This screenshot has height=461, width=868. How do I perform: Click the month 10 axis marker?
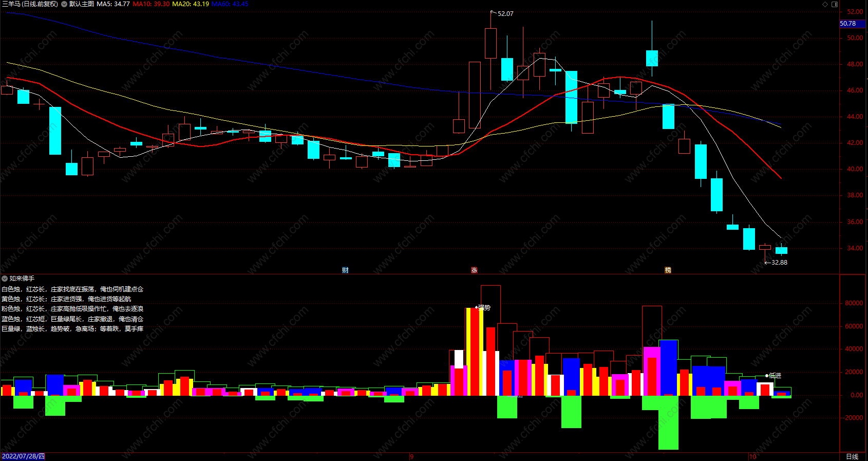pos(752,457)
